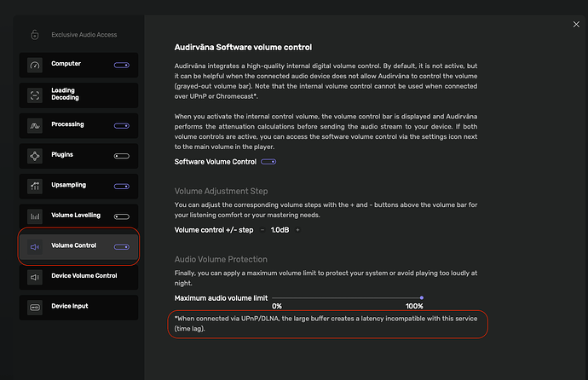Click the Plugins icon in sidebar
The height and width of the screenshot is (380, 588).
[35, 155]
